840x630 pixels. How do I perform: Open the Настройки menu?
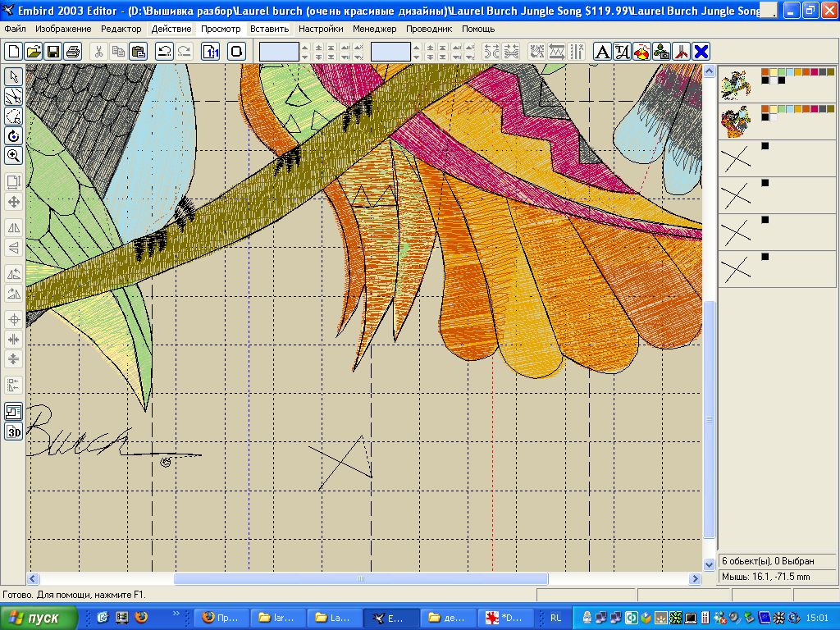click(321, 29)
